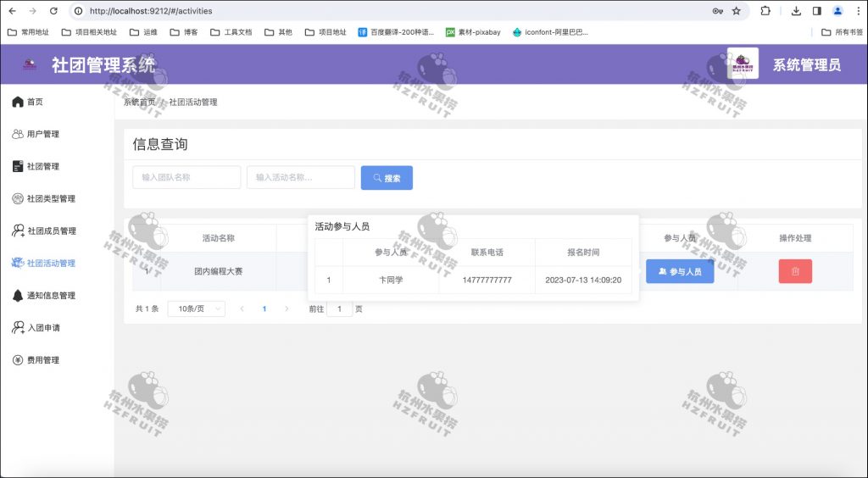Click the next page arrow in pagination
868x478 pixels.
tap(287, 308)
